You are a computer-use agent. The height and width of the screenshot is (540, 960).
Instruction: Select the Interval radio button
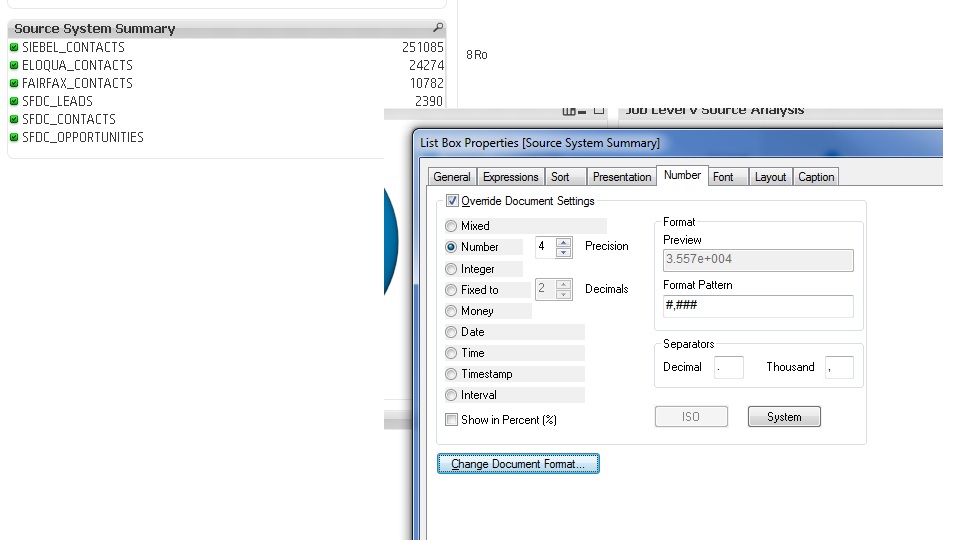click(x=451, y=395)
